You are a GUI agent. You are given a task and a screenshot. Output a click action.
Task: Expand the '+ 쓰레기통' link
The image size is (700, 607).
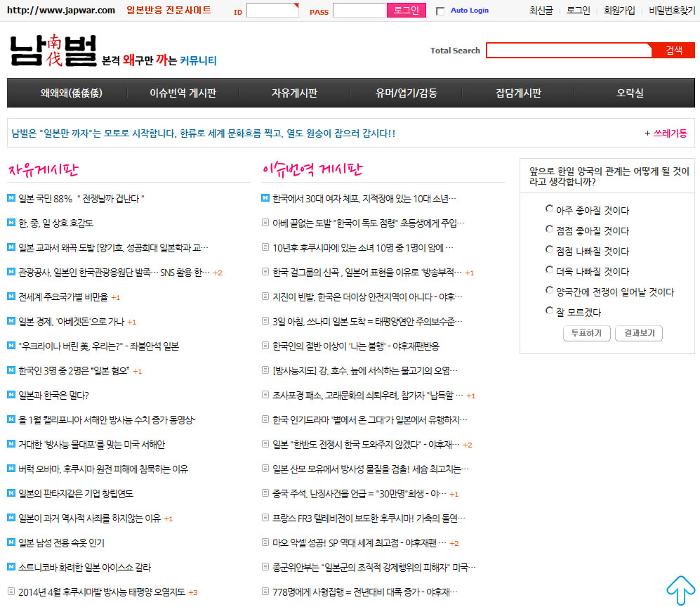666,133
